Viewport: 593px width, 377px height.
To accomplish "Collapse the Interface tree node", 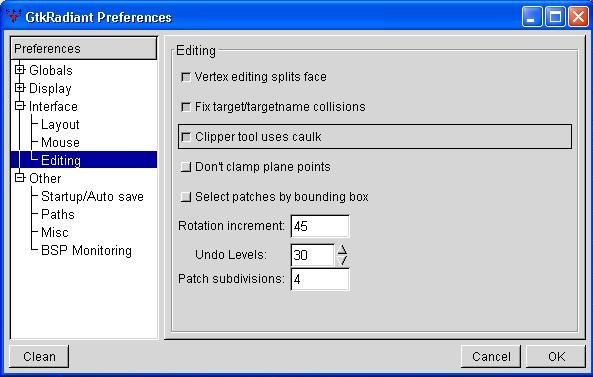I will pyautogui.click(x=20, y=106).
